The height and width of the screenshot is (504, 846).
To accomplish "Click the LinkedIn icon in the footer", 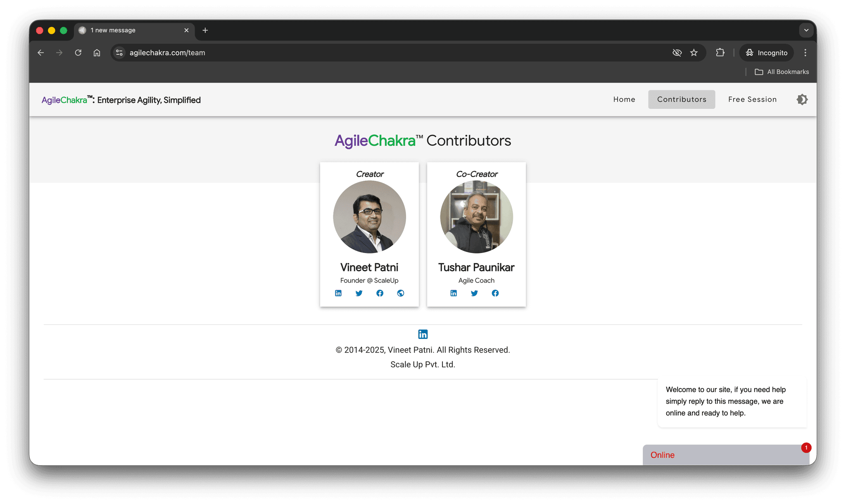I will pyautogui.click(x=423, y=334).
